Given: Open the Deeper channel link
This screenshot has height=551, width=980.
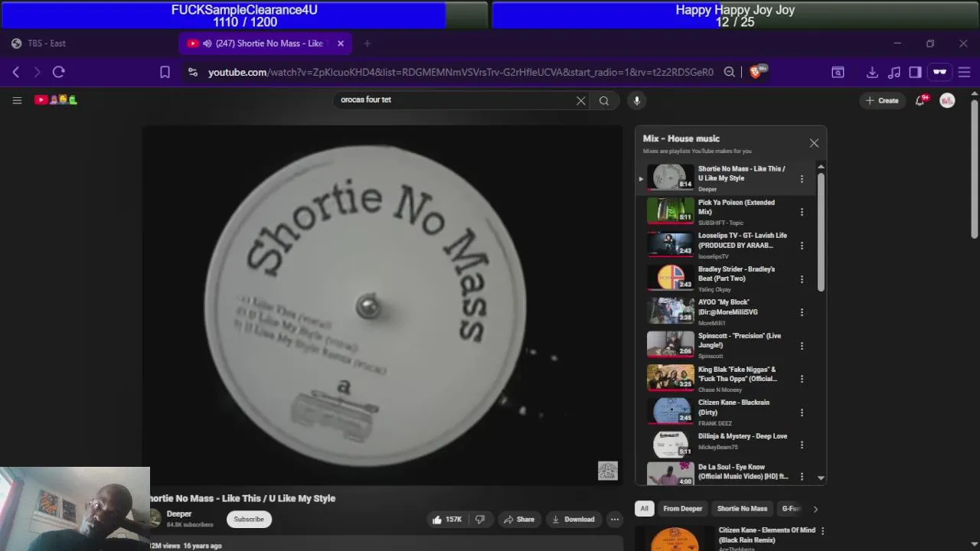Looking at the screenshot, I should (x=179, y=514).
